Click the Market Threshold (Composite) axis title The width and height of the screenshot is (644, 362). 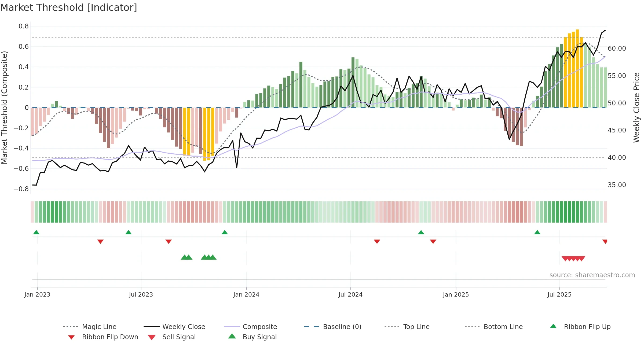click(x=4, y=108)
